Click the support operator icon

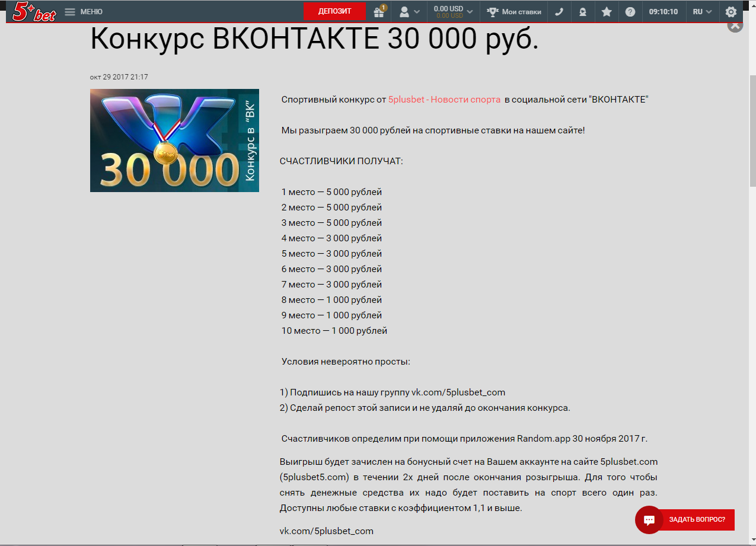583,11
